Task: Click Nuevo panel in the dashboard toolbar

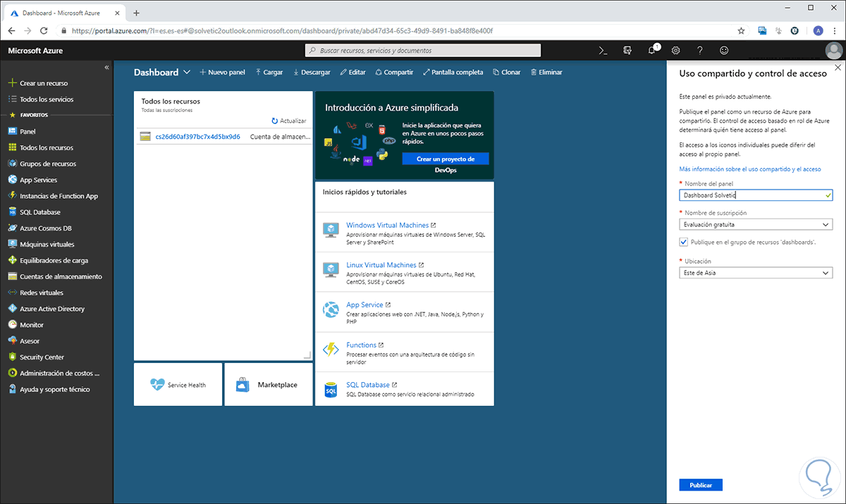Action: coord(222,72)
